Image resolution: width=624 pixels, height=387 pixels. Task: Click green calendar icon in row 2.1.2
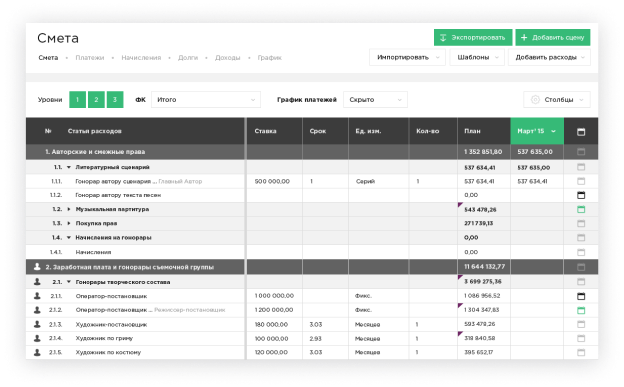pyautogui.click(x=581, y=310)
